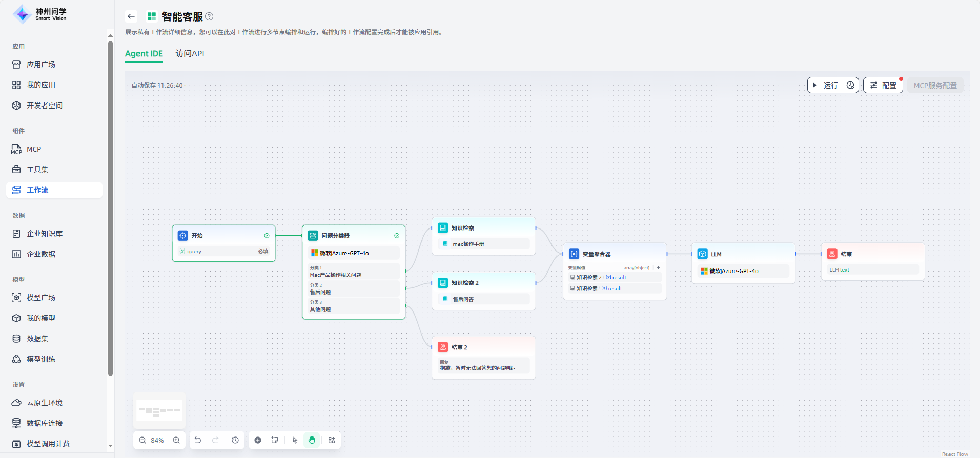Screen dimensions: 980x458
Task: Click the 开始 node green check indicator
Action: [267, 236]
